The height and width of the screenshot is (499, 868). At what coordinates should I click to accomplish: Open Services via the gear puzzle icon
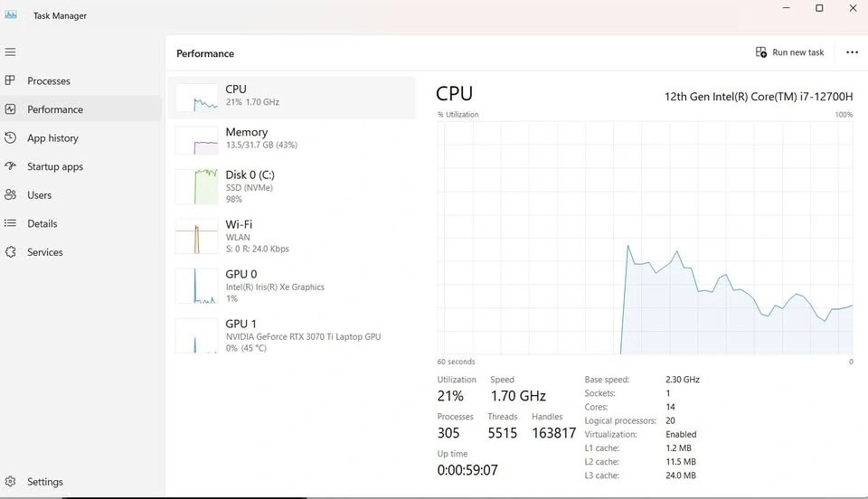(x=11, y=252)
